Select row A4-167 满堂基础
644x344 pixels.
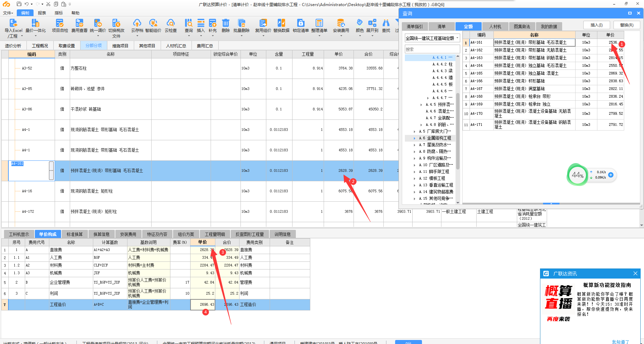click(x=543, y=89)
